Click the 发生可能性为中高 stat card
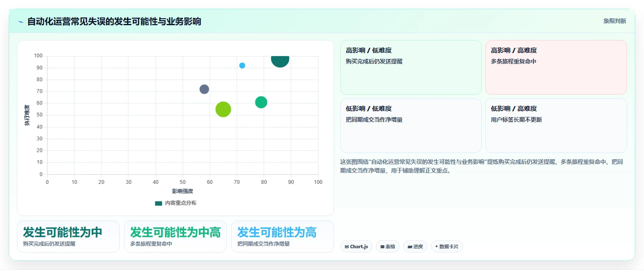The image size is (644, 270). coord(175,237)
